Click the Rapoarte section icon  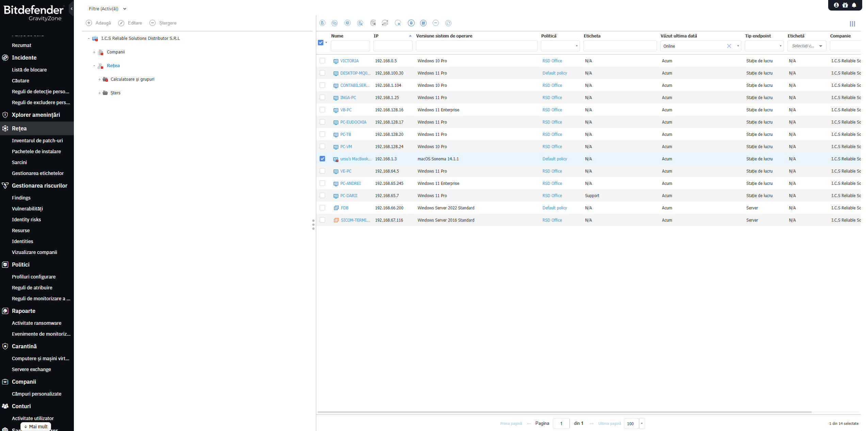(5, 311)
